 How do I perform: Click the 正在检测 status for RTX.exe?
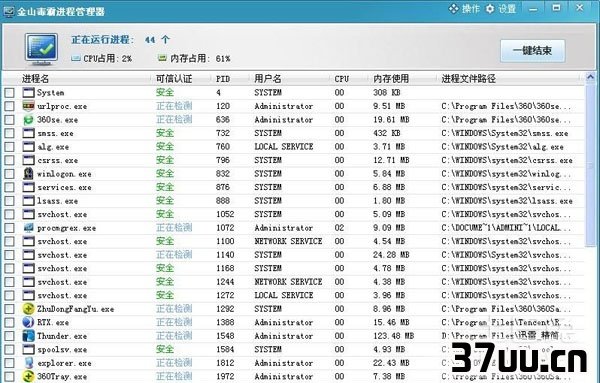pyautogui.click(x=174, y=322)
